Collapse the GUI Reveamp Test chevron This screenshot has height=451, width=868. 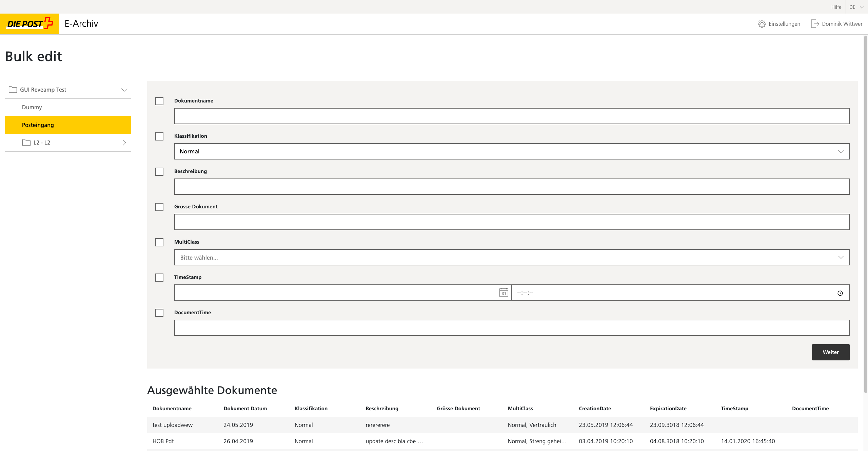coord(124,90)
